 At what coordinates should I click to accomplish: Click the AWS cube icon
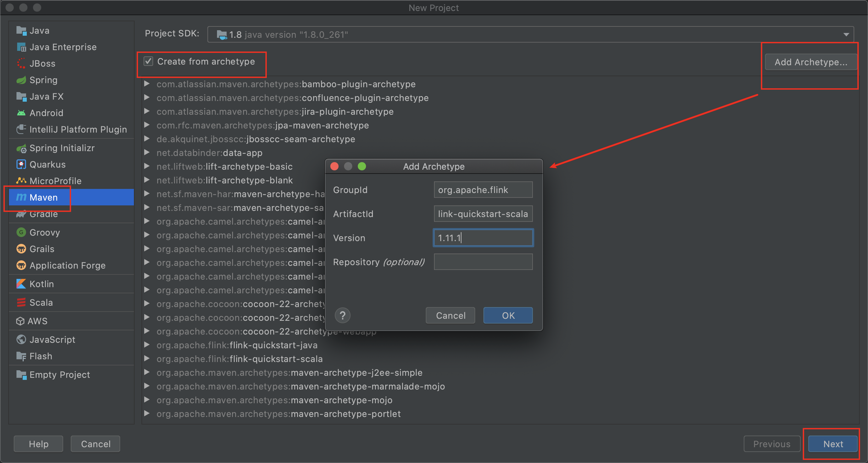[20, 321]
